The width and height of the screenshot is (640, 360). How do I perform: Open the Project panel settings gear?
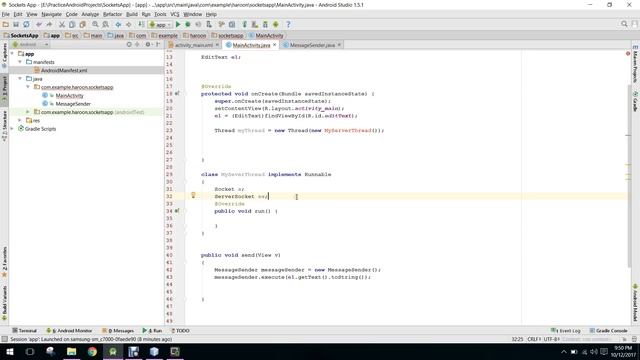(x=148, y=44)
